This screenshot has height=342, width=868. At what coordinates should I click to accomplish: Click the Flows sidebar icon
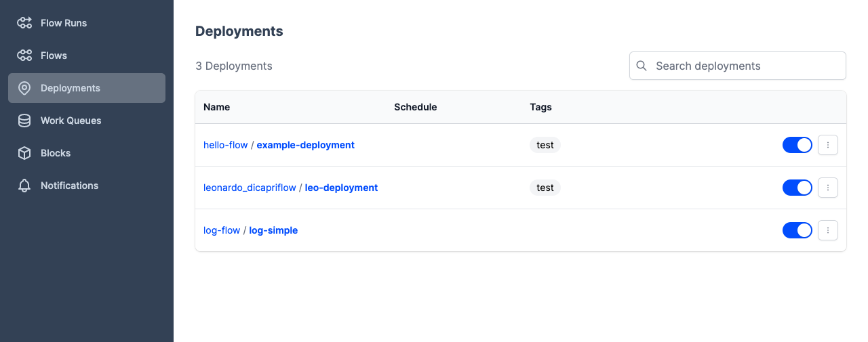point(24,56)
